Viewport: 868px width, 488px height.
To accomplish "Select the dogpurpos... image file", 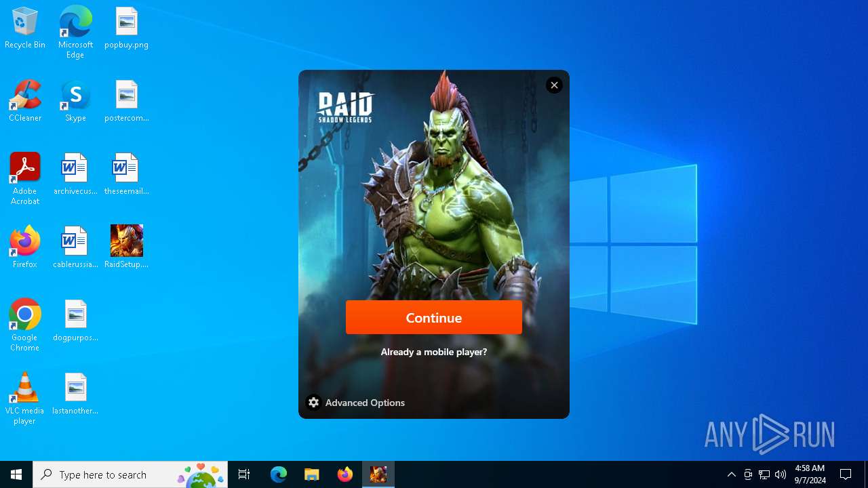I will click(75, 321).
